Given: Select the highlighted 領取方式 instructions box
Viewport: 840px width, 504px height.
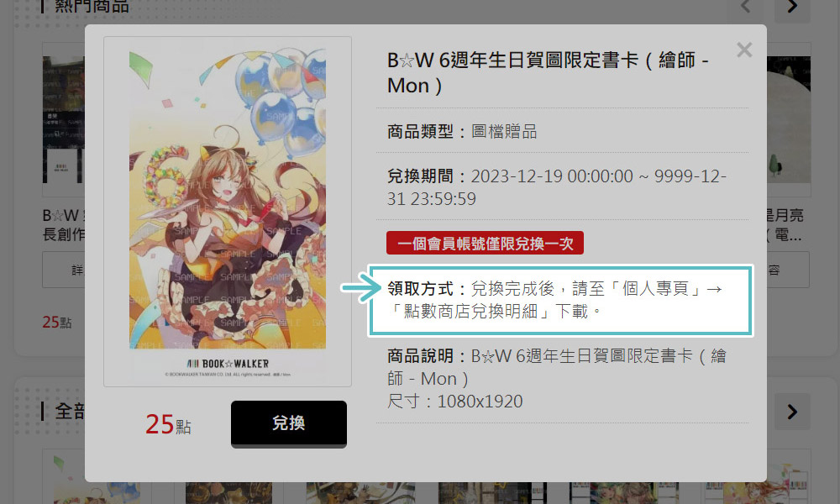Looking at the screenshot, I should tap(560, 301).
